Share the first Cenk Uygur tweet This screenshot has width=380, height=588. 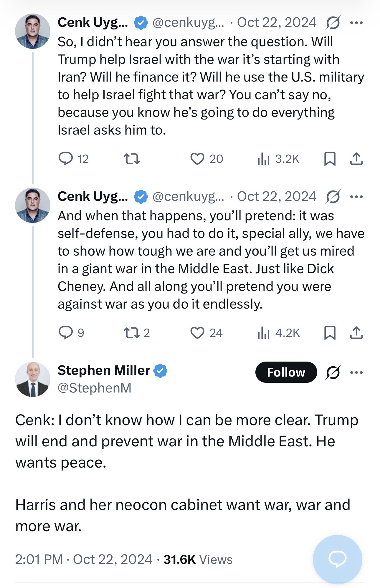356,159
